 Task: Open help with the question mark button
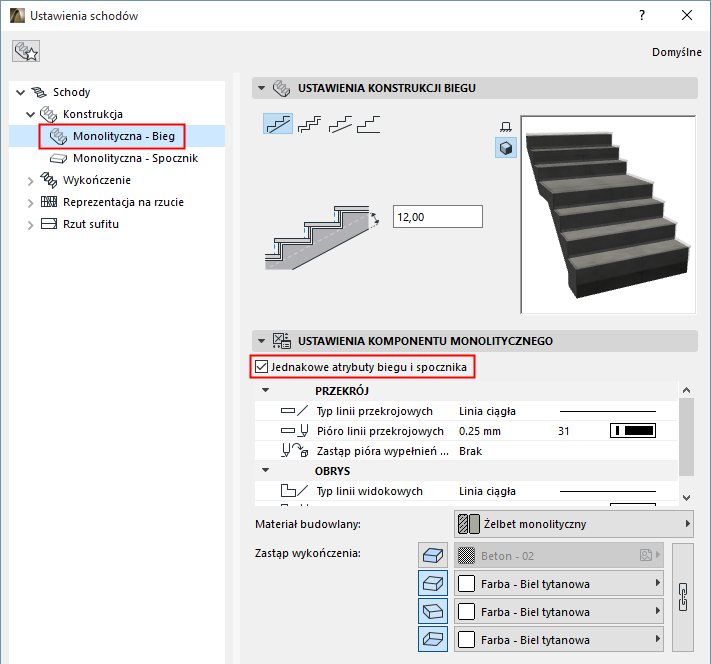642,15
